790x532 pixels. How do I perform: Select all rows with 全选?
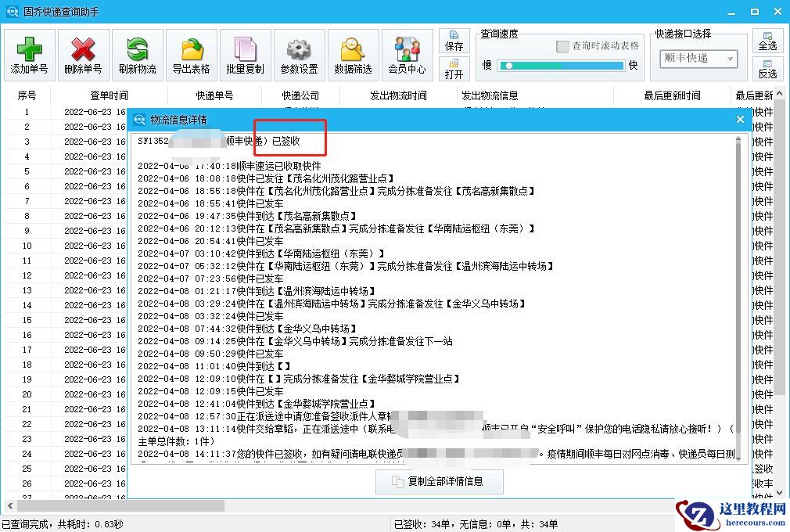tap(767, 41)
